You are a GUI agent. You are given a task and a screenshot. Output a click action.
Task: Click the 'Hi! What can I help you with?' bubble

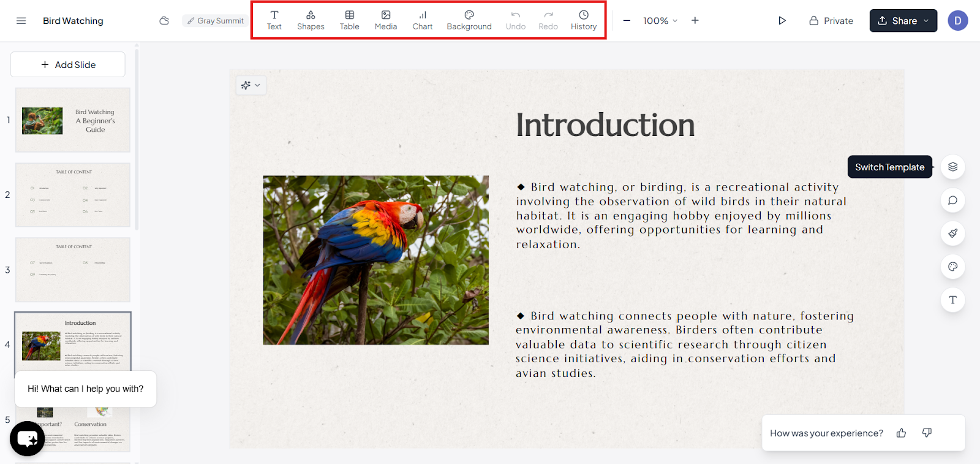(x=86, y=389)
